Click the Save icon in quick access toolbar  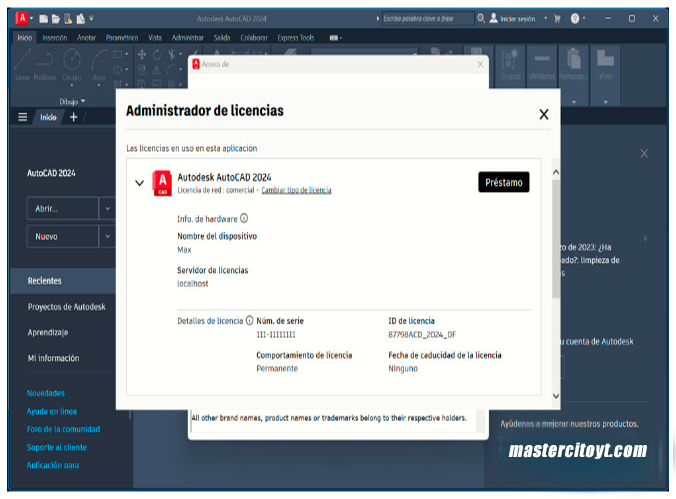click(x=68, y=19)
